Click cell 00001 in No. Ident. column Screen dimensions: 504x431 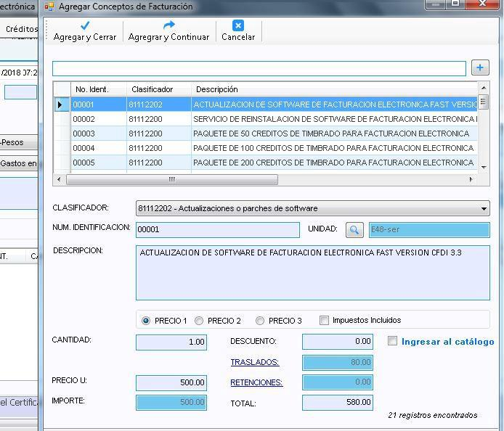click(x=98, y=104)
